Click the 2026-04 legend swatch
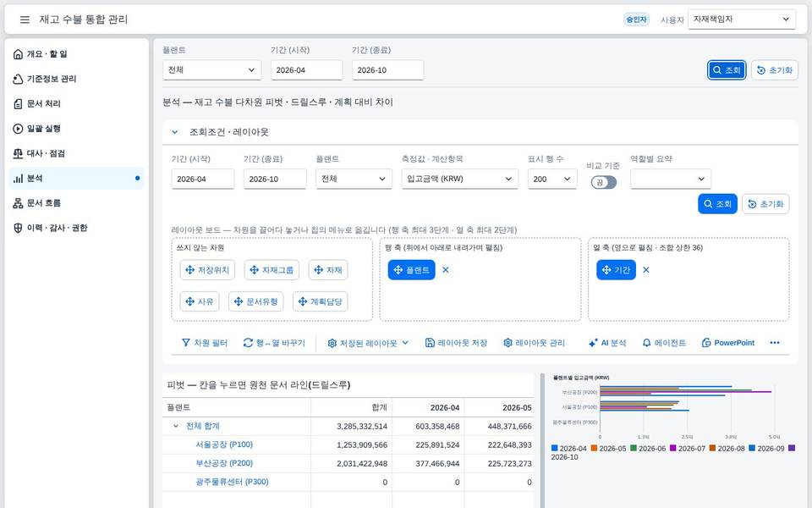 tap(555, 448)
